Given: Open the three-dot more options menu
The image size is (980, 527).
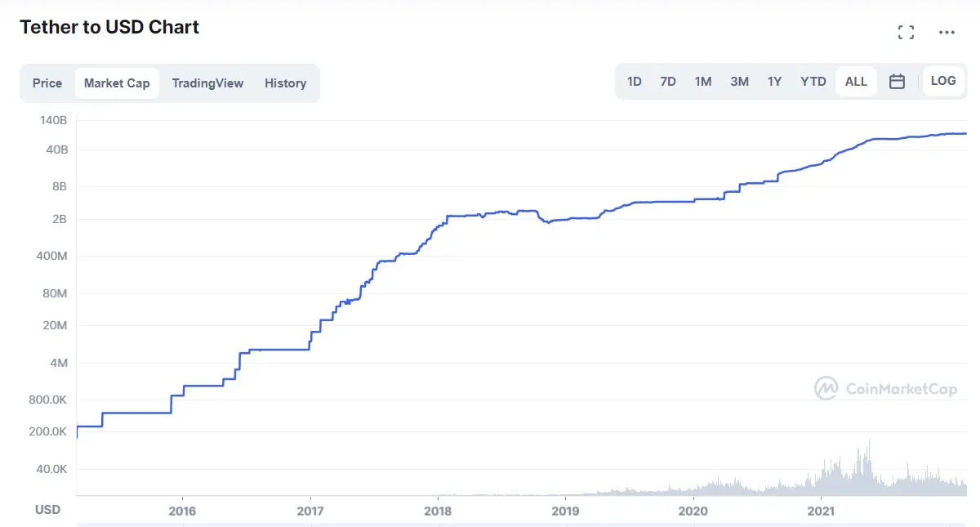Looking at the screenshot, I should [947, 33].
